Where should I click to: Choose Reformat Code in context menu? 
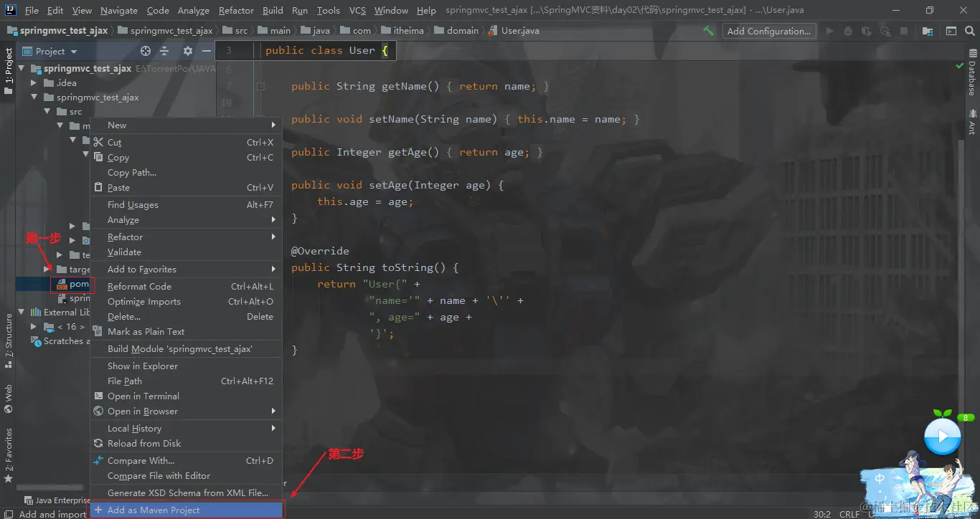coord(187,286)
